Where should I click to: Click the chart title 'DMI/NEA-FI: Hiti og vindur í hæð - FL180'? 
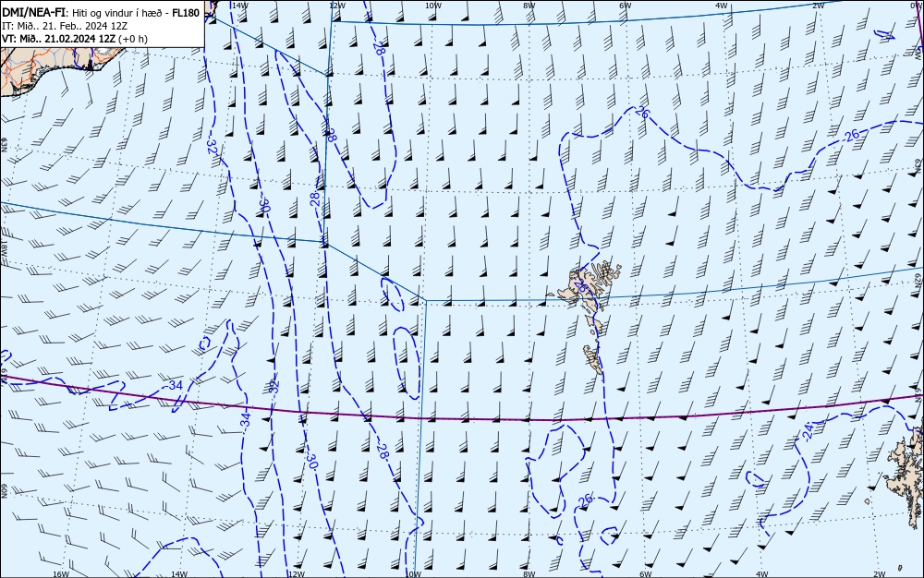point(102,12)
